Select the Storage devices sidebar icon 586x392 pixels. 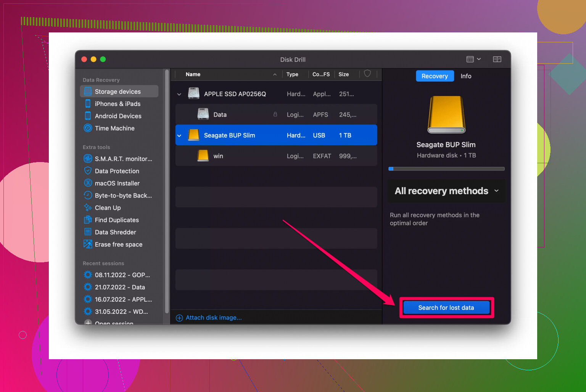point(88,92)
